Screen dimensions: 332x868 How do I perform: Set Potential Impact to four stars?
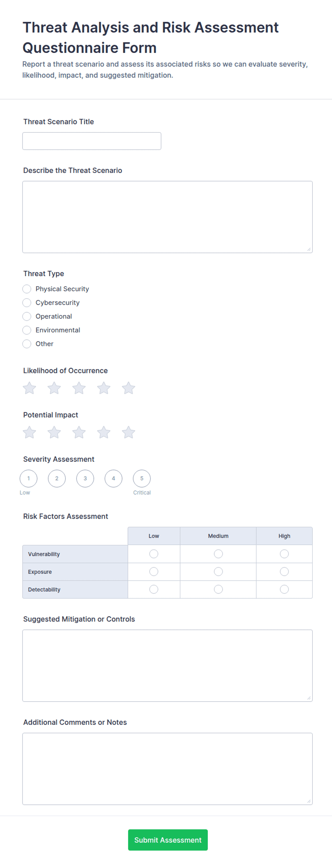104,432
